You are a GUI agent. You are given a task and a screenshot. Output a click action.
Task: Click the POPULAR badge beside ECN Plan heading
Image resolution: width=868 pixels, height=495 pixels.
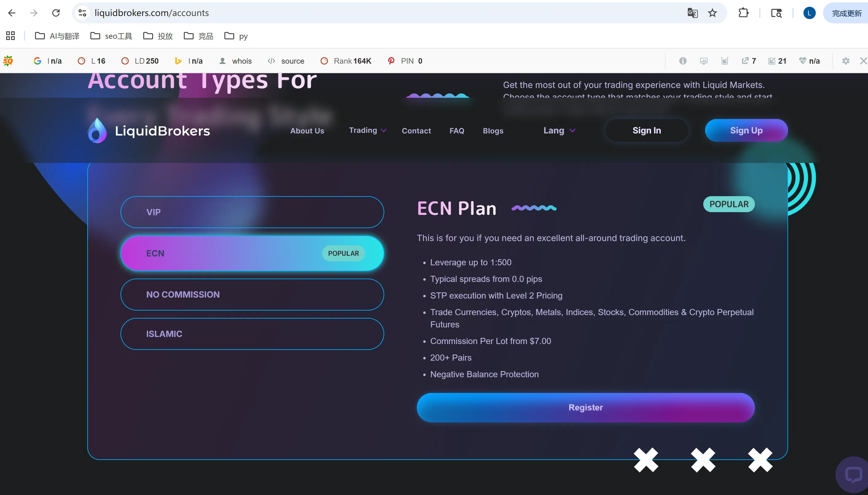click(x=729, y=204)
